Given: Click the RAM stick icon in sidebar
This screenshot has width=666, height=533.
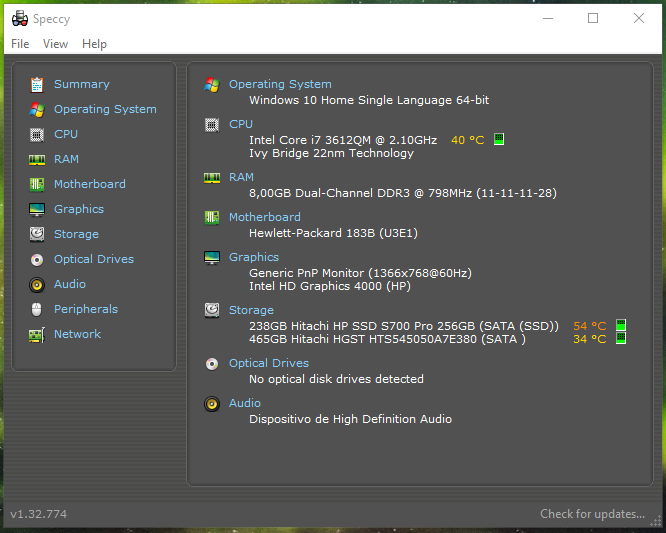Looking at the screenshot, I should click(37, 160).
